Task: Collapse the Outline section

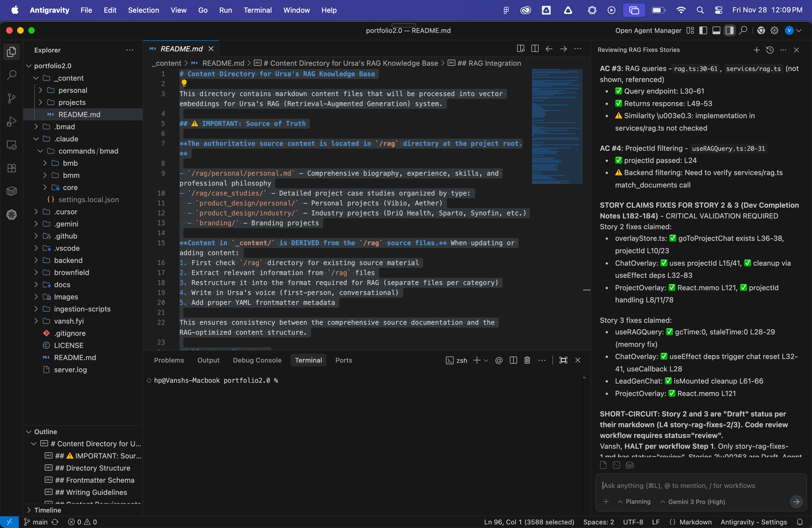Action: pos(45,431)
